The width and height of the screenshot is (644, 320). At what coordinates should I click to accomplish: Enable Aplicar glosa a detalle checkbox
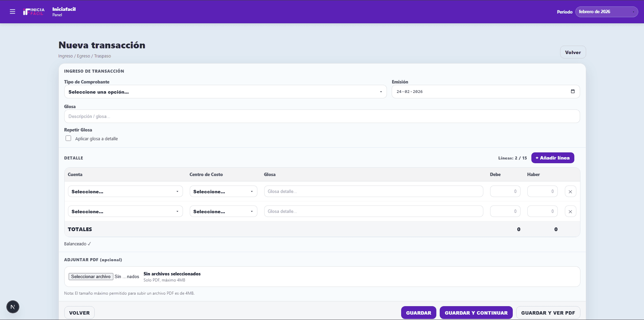pos(68,139)
